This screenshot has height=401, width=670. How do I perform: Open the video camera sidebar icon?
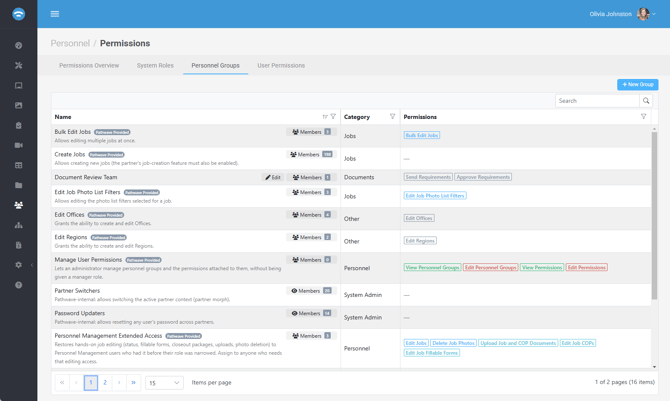click(x=18, y=145)
